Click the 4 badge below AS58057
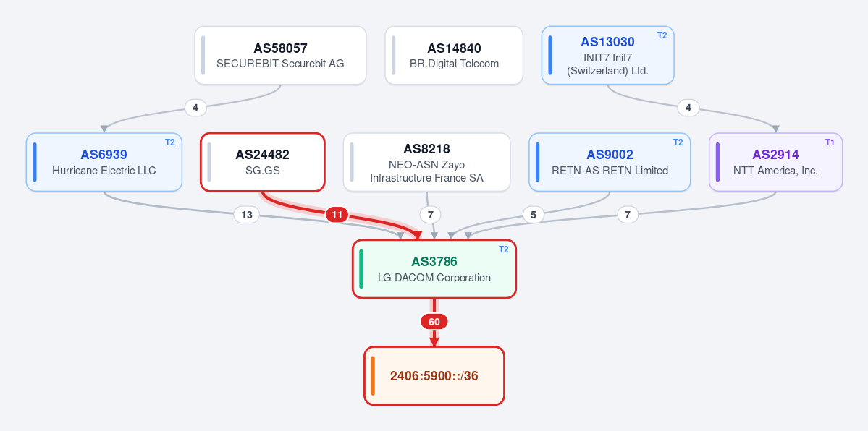 point(195,108)
